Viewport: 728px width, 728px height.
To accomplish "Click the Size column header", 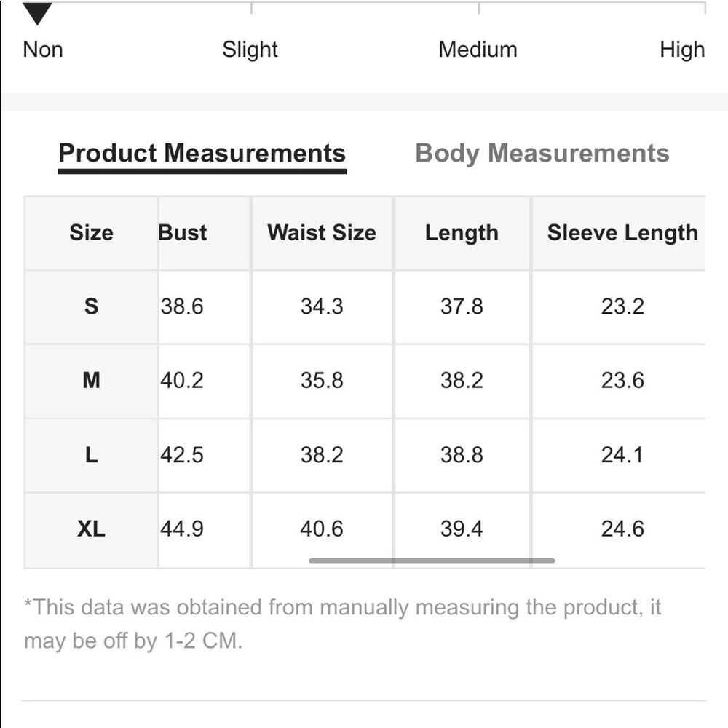I will [91, 233].
